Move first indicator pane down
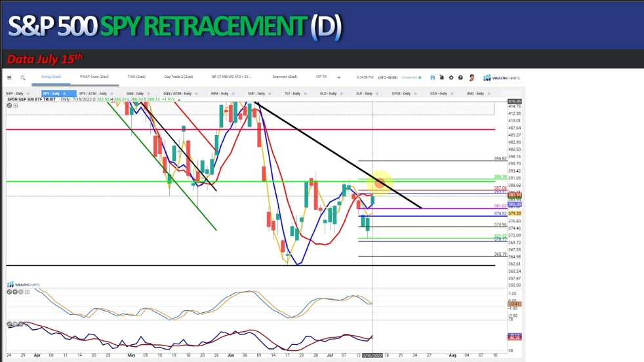This screenshot has width=644, height=362. click(15, 292)
